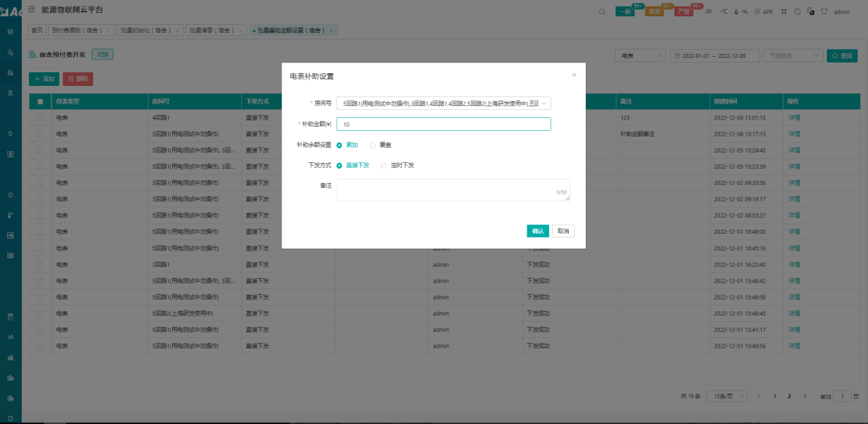Screen dimensions: 868x424
Task: Open 详情 for row 2022-12-01 10:49:56
Action: point(794,346)
